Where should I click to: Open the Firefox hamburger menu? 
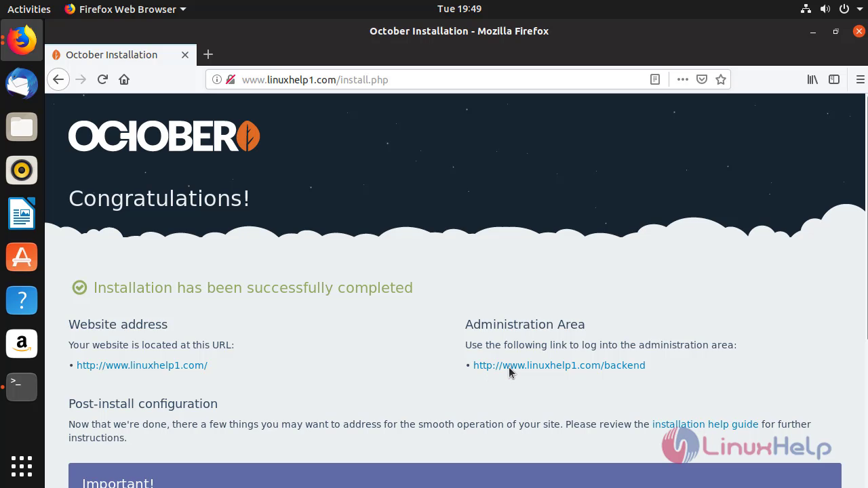[x=860, y=79]
